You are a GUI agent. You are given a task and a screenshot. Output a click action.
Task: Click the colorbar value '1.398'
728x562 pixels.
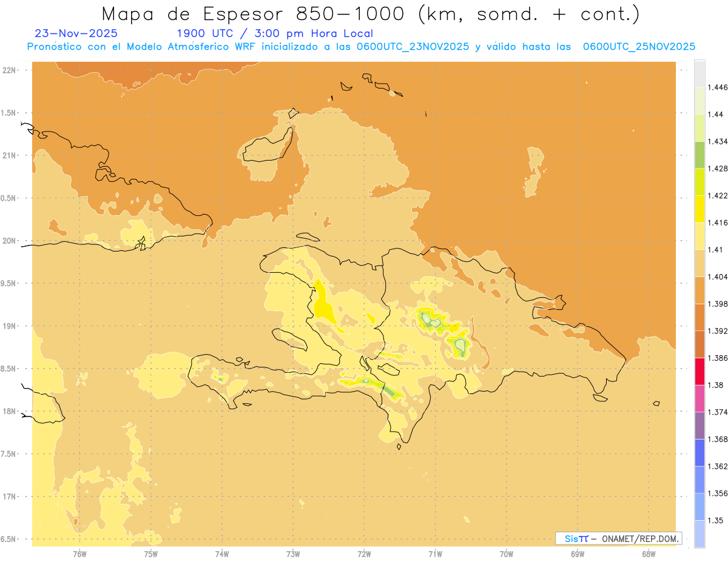[717, 304]
